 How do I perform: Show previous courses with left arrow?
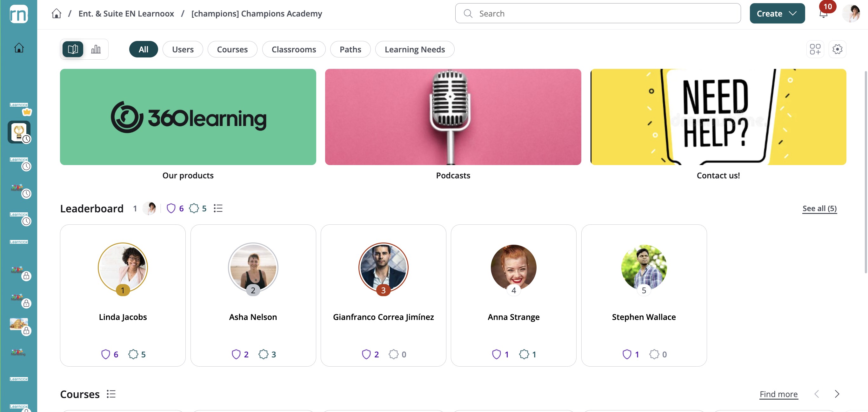[x=817, y=394]
